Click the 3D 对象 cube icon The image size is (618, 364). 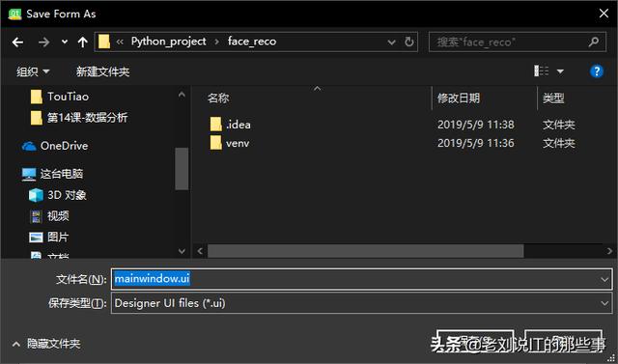[x=36, y=195]
